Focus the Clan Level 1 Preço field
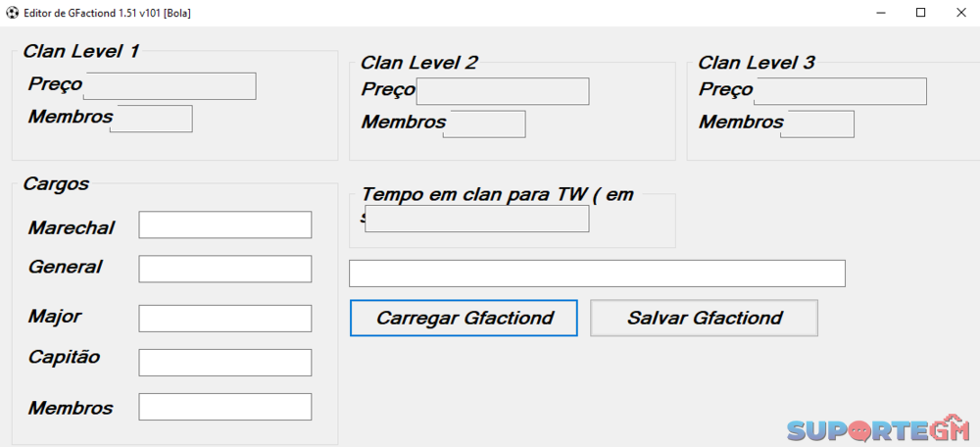 pos(170,86)
